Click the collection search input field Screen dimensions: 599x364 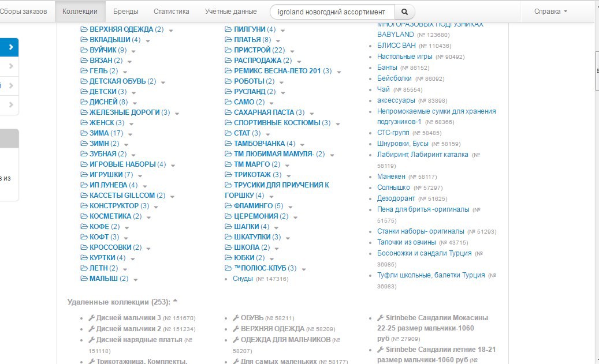pos(332,12)
